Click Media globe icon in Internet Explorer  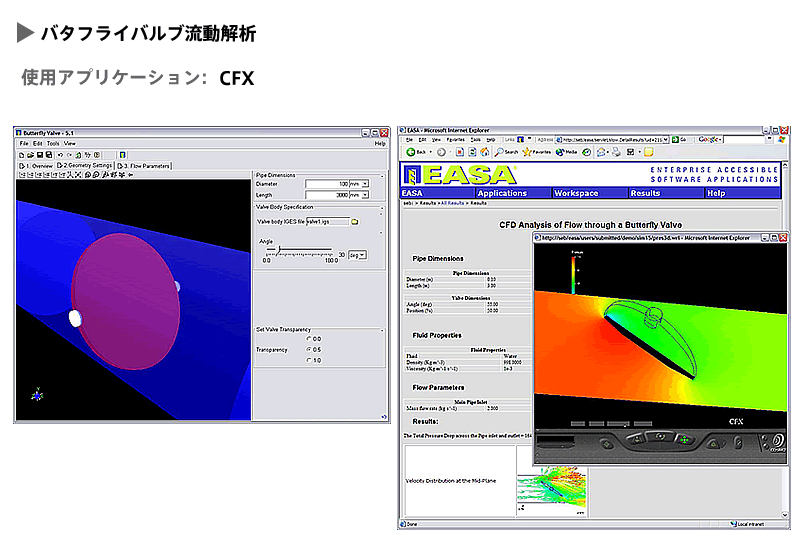tap(560, 152)
